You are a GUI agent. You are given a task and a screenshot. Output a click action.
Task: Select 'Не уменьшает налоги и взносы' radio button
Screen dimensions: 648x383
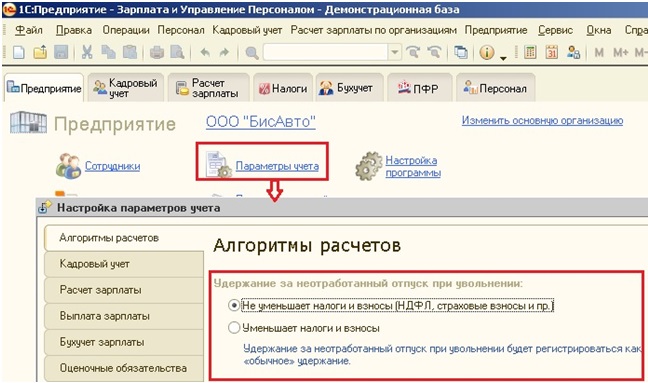click(234, 306)
